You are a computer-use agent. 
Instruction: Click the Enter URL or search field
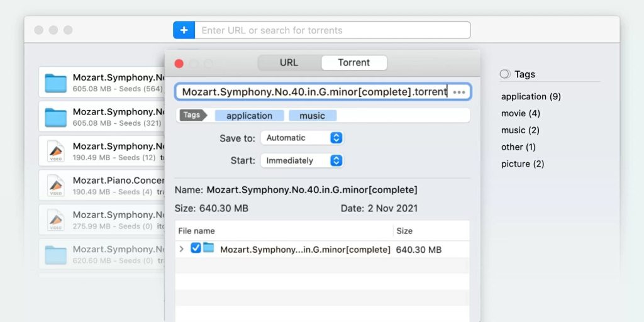pos(333,30)
